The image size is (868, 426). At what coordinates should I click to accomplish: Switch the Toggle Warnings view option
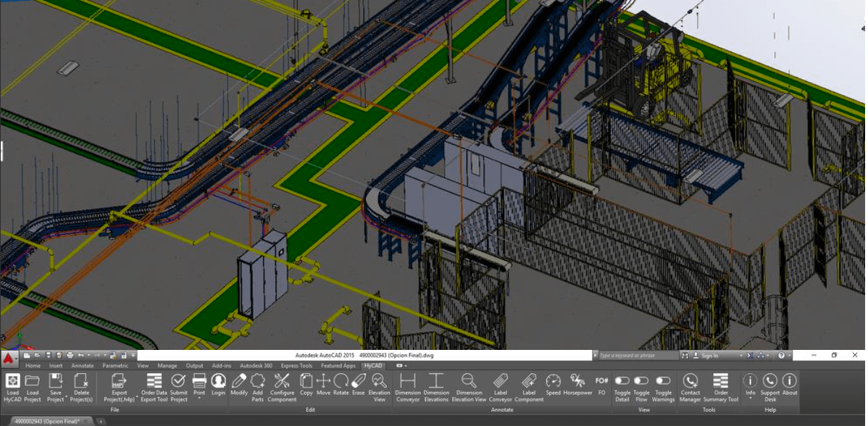[x=663, y=381]
